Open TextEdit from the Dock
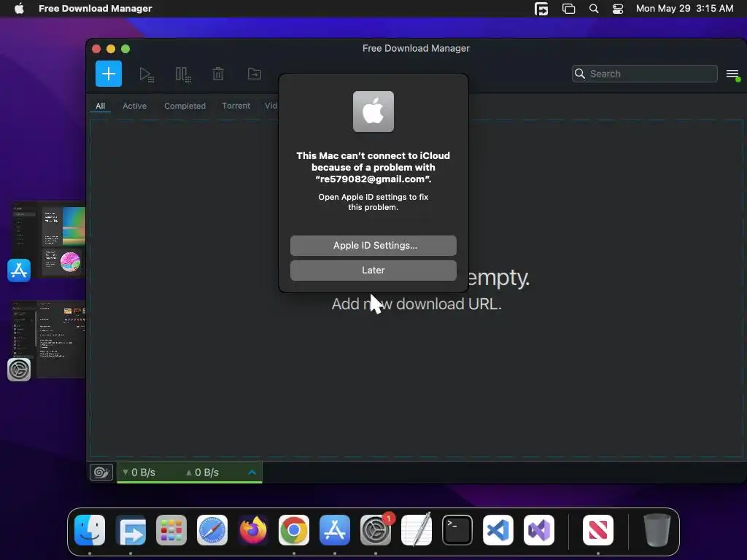 (x=417, y=530)
